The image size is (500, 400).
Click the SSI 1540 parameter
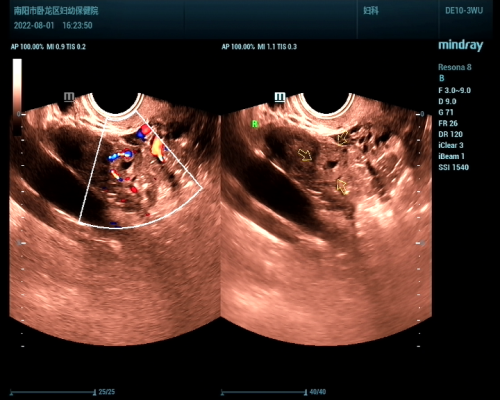click(x=454, y=167)
